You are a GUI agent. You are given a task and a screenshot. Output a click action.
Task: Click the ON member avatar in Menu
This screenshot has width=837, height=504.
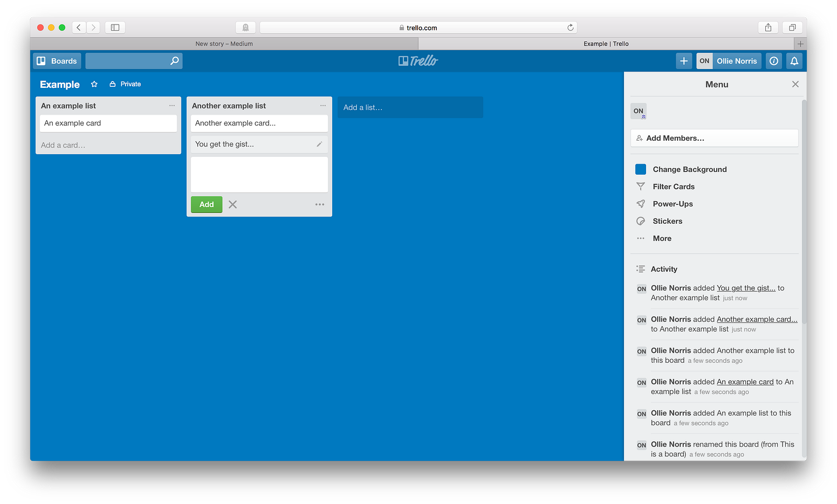(639, 111)
